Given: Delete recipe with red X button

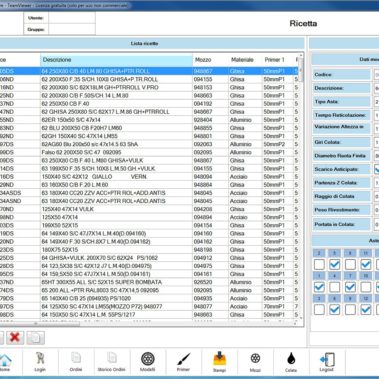Looking at the screenshot, I should pos(15,337).
